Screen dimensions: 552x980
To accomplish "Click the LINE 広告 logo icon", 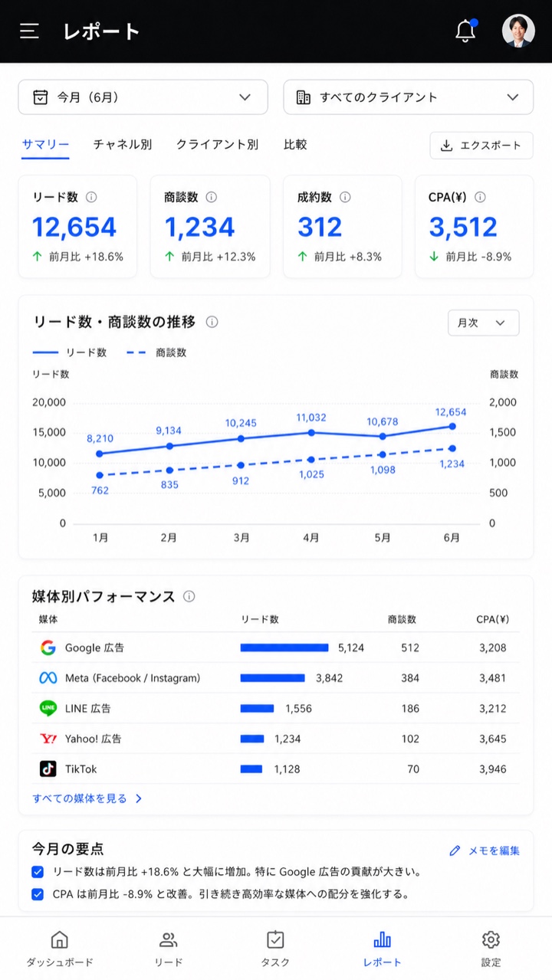I will [48, 708].
